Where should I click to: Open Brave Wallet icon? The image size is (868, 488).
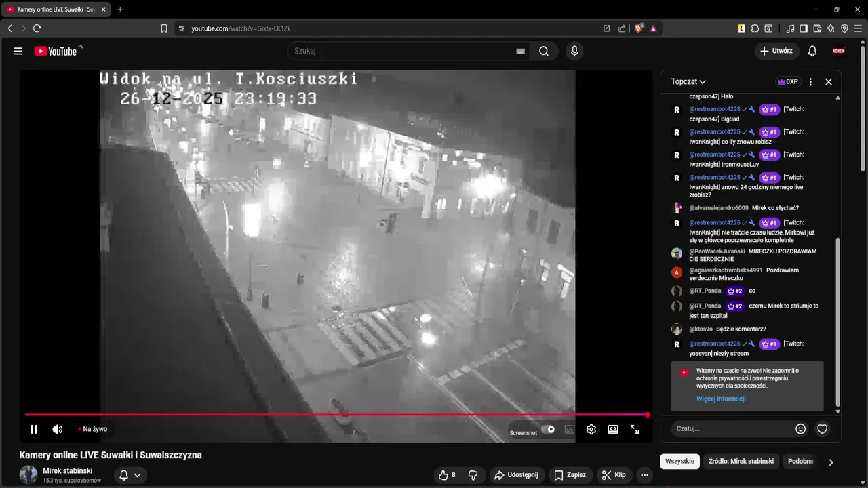[x=817, y=28]
